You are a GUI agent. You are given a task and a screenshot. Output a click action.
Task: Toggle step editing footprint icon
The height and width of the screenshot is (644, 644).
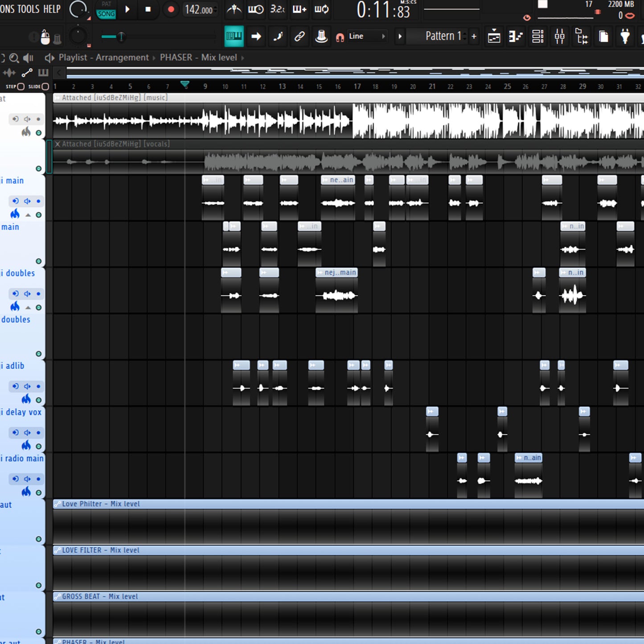[x=278, y=37]
